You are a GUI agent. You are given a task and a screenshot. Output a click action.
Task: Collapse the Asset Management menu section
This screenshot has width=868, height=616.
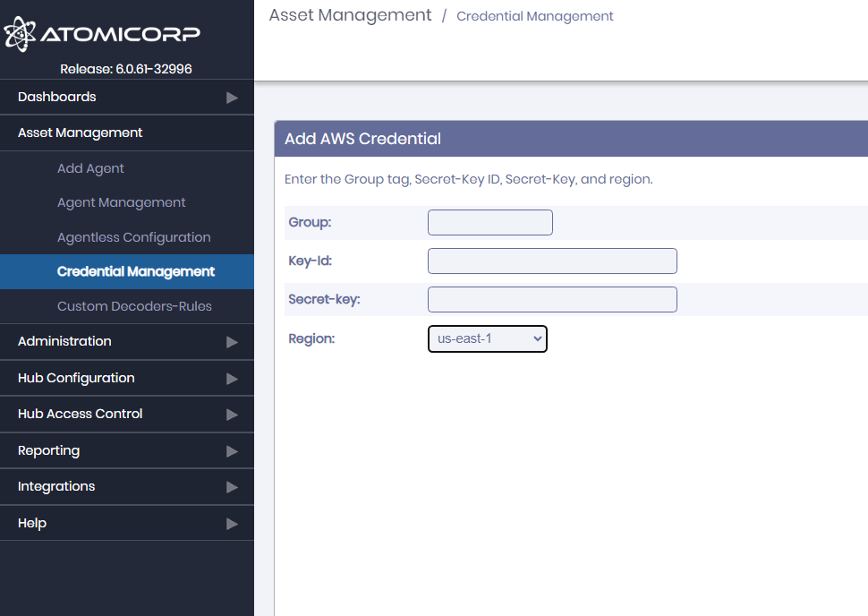pyautogui.click(x=127, y=133)
